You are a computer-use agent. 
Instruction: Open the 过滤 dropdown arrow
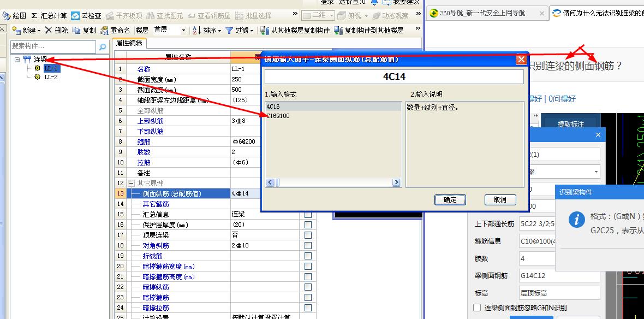point(252,31)
